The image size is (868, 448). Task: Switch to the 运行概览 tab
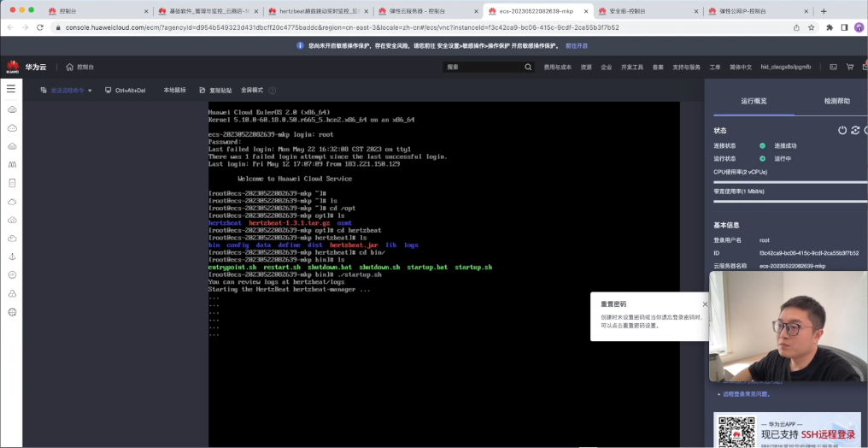pos(754,101)
